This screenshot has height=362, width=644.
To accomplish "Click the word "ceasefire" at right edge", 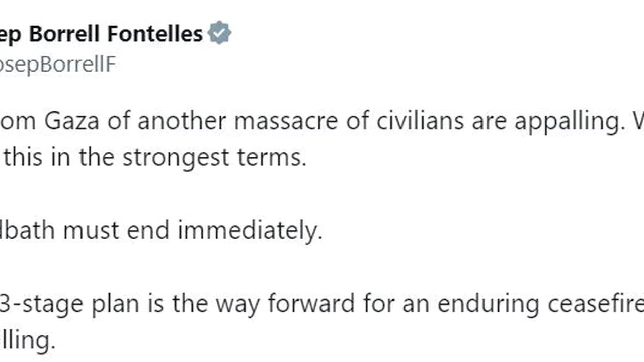I will point(594,304).
